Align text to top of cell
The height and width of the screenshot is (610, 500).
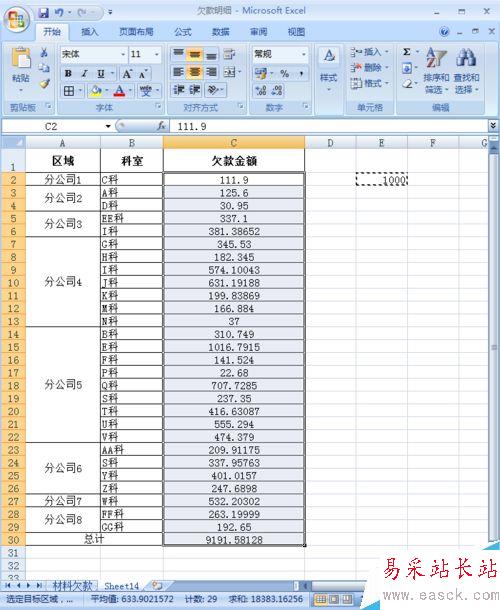point(178,54)
